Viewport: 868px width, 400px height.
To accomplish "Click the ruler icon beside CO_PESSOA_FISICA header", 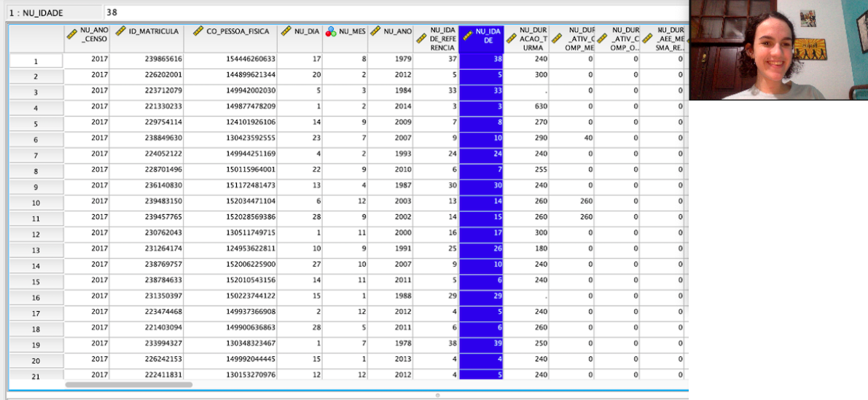I will click(x=198, y=31).
